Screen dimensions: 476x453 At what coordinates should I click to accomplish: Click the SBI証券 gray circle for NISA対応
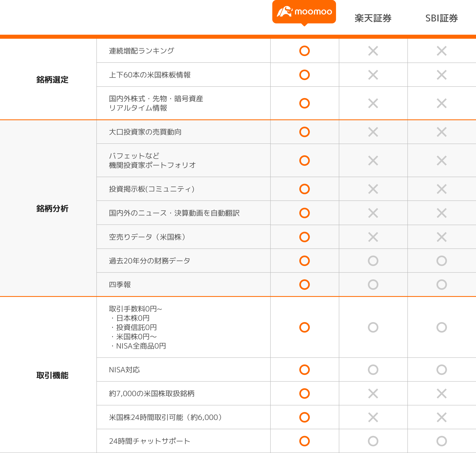pos(442,370)
